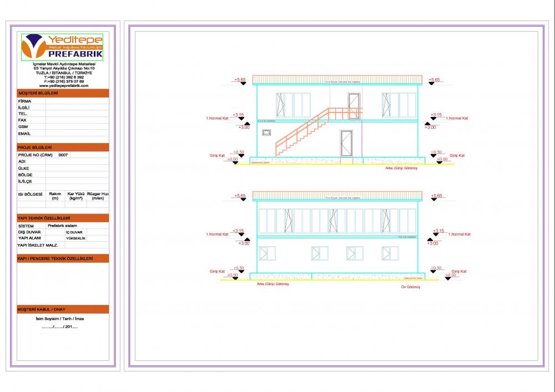Click the 'Rüzgar Hızı (m/sn)' column header
Viewport: 555px width, 392px height.
coord(98,196)
